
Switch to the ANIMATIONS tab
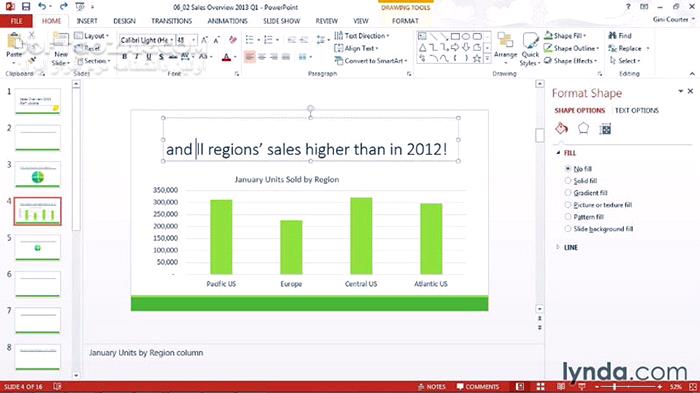pos(227,21)
